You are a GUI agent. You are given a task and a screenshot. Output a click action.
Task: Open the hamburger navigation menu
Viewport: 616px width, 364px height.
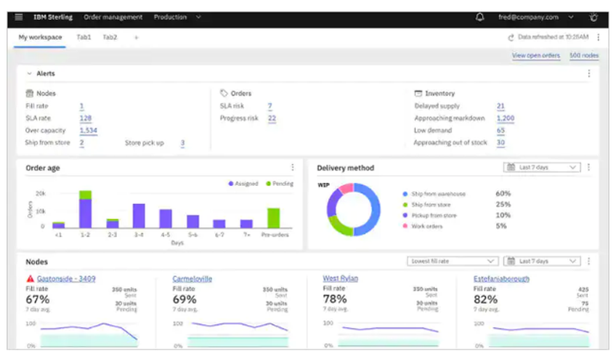click(x=18, y=17)
